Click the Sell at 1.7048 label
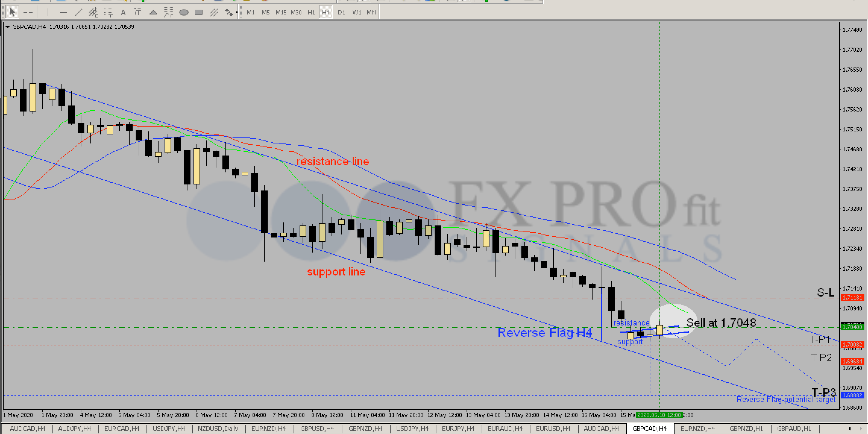The height and width of the screenshot is (434, 868). coord(721,322)
